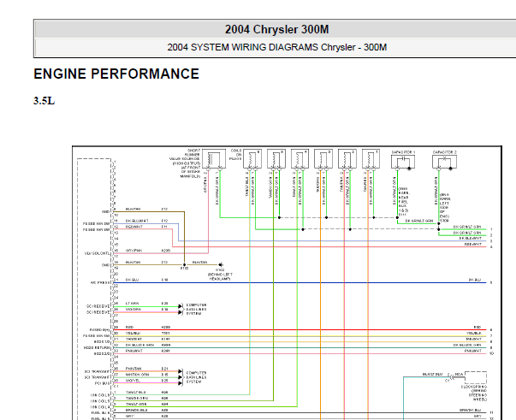
Task: Click the 'GRY/PNK' label at pin 16
Action: [x=133, y=251]
